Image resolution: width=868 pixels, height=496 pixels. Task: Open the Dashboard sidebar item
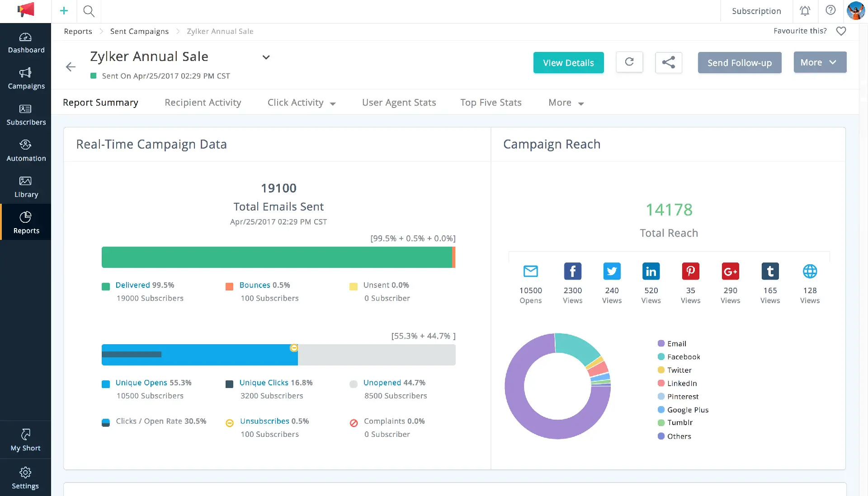[x=26, y=43]
